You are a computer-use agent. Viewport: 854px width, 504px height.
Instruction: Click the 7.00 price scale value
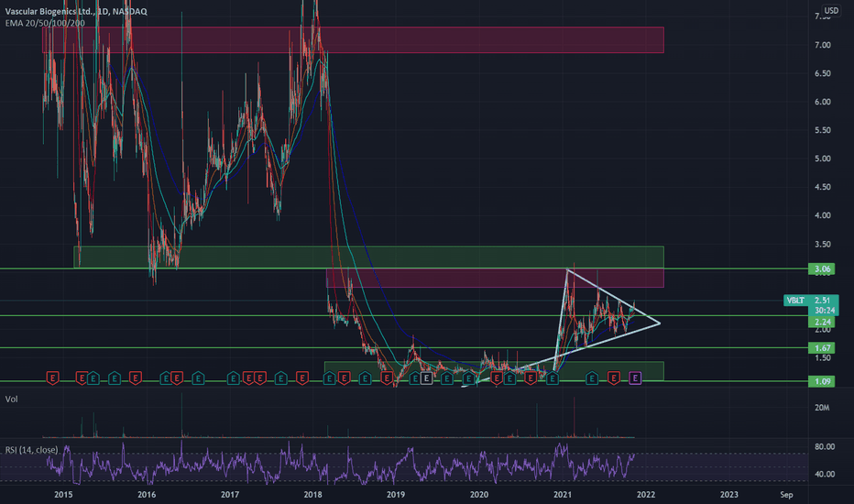(823, 45)
